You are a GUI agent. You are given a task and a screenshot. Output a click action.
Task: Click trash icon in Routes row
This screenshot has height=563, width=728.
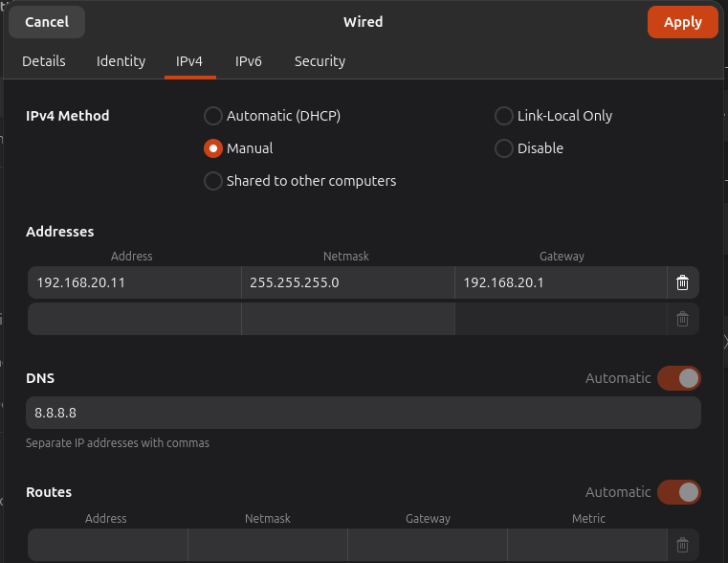682,545
